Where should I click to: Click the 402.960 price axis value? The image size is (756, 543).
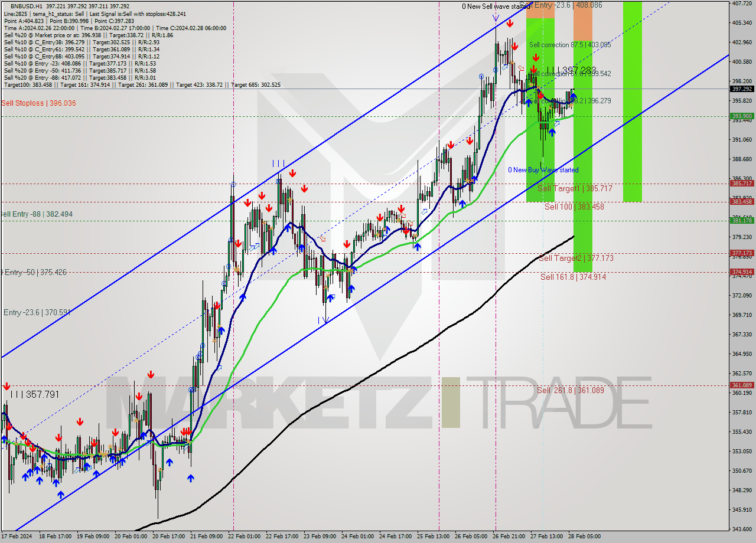tap(742, 42)
